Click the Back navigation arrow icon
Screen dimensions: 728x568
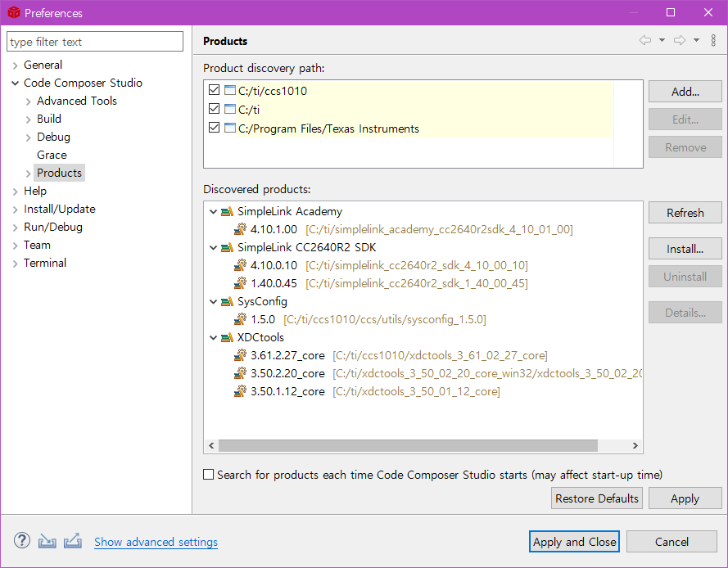645,40
